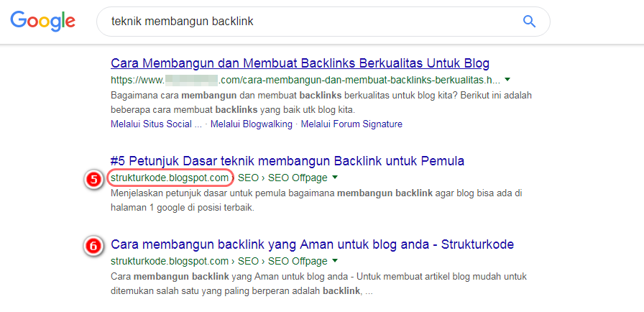This screenshot has width=644, height=312.
Task: Open 'Melalui Situs Social ...' sitelink
Action: pos(156,124)
